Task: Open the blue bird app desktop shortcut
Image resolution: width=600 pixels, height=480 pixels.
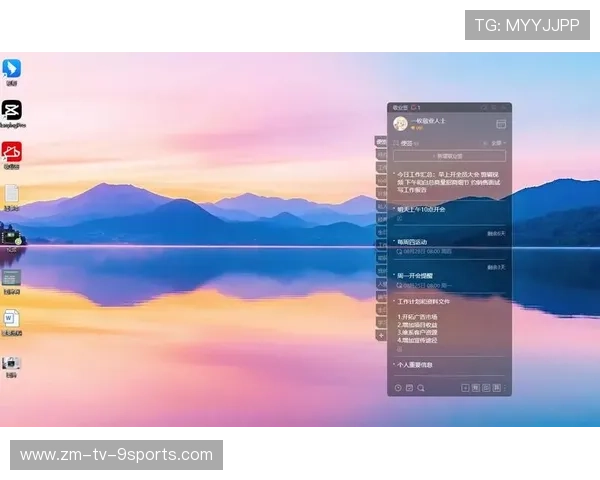Action: pos(11,68)
